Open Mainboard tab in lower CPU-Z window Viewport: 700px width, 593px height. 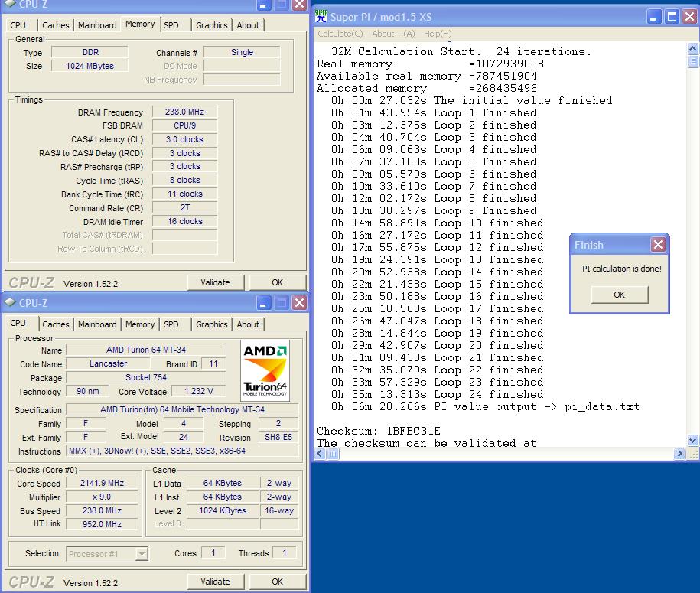97,324
